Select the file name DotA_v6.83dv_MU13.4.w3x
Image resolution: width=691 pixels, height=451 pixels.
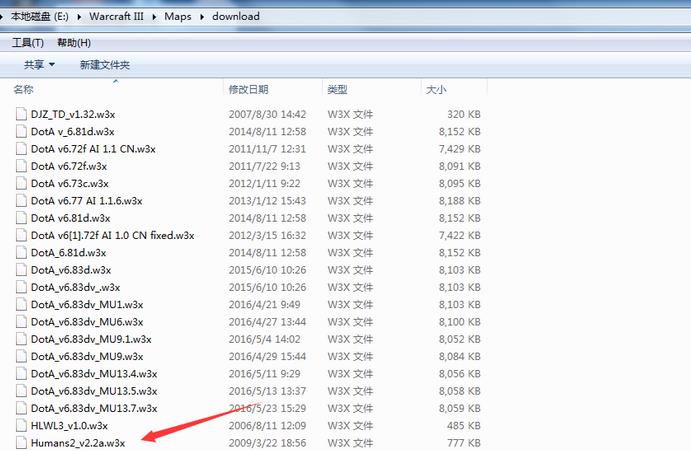tap(94, 373)
